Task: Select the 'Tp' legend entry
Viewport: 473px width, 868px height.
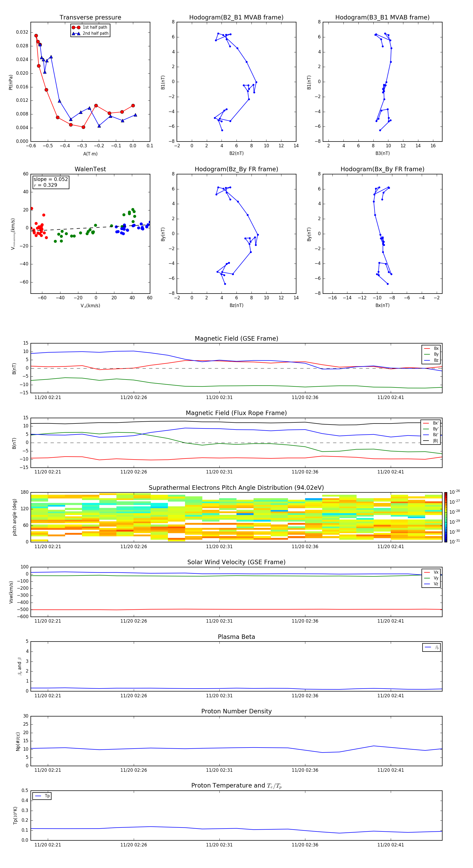Action: tap(42, 796)
